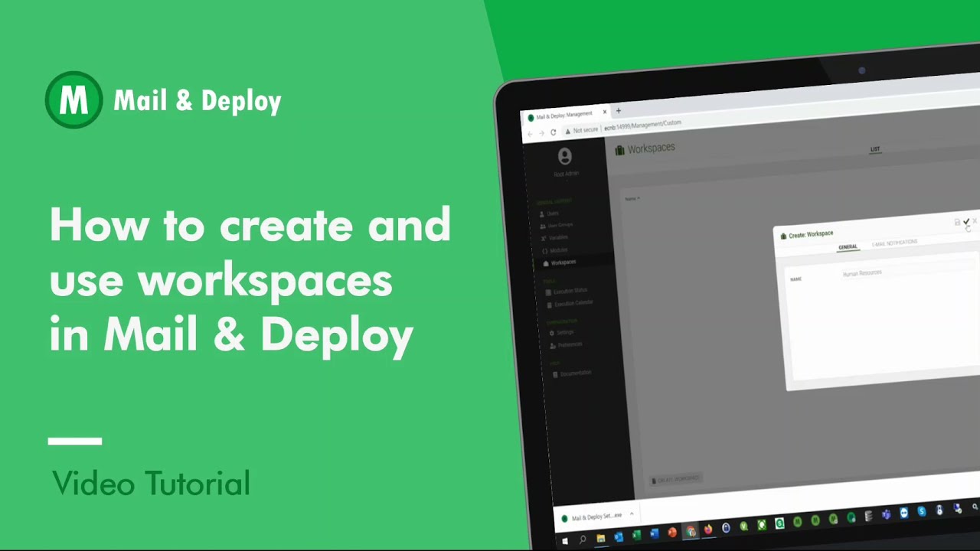This screenshot has height=551, width=980.
Task: Switch to the GENERAL tab in the dialog
Action: coord(848,247)
